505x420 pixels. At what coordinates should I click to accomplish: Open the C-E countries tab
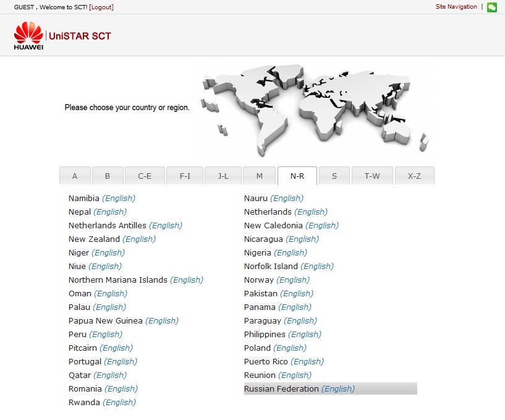(x=145, y=176)
